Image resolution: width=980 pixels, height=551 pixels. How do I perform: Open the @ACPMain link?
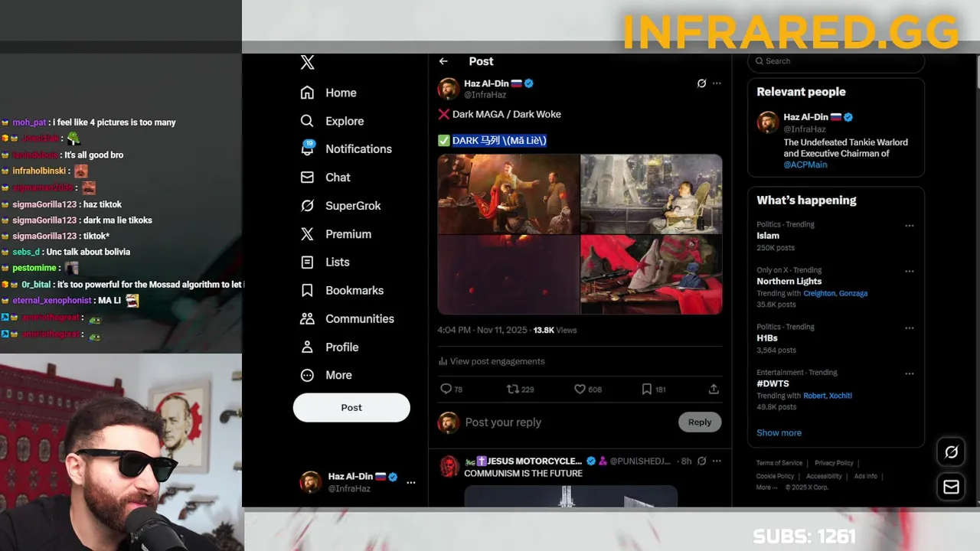point(805,165)
